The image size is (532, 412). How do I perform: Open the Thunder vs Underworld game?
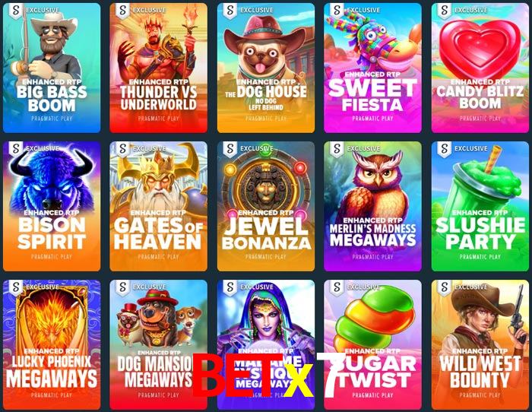(x=158, y=68)
